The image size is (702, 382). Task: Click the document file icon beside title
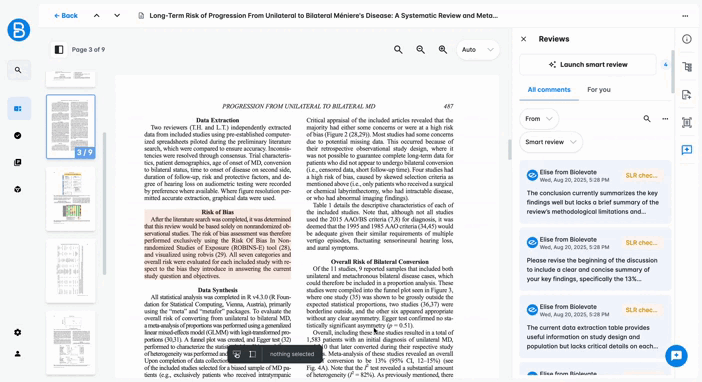click(141, 16)
